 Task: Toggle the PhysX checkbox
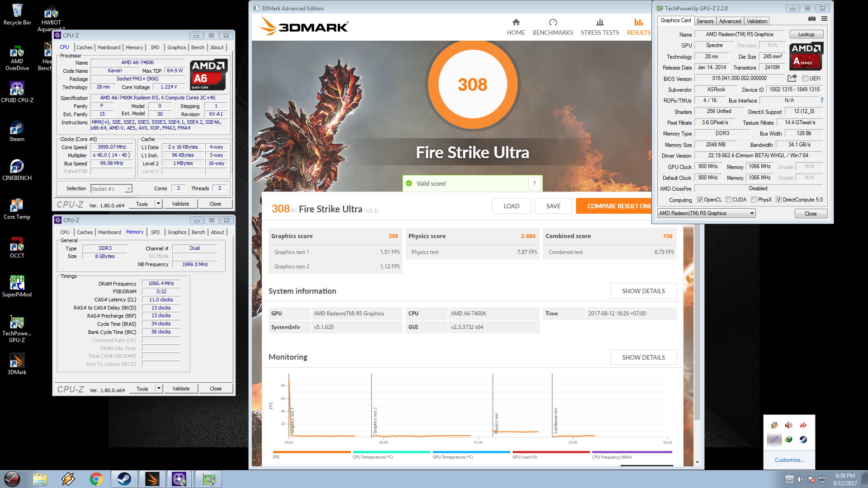point(754,200)
